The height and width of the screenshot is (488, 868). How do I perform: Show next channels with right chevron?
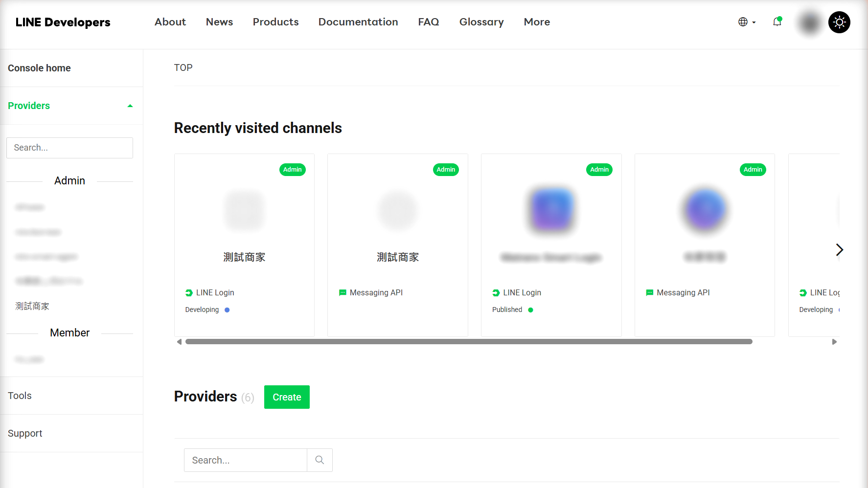click(839, 250)
